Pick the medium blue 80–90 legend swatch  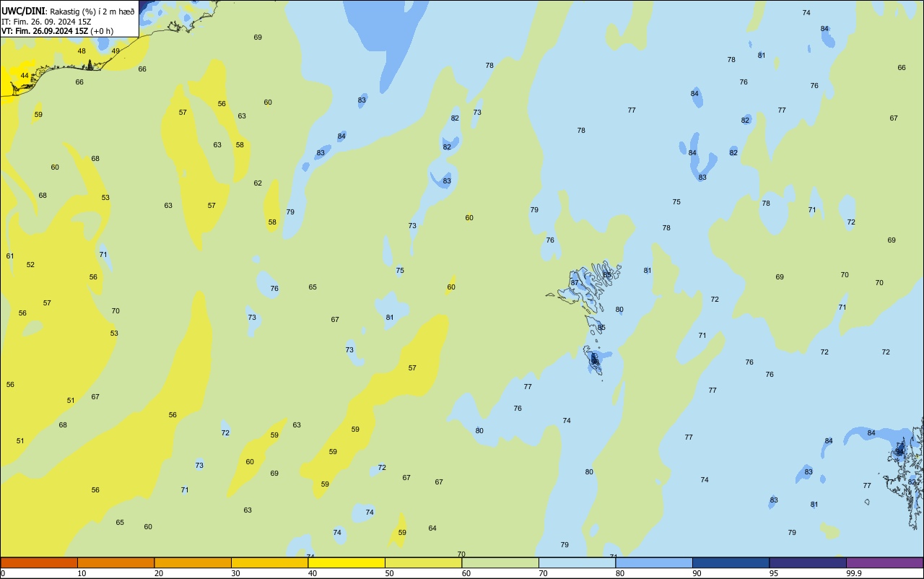point(654,562)
